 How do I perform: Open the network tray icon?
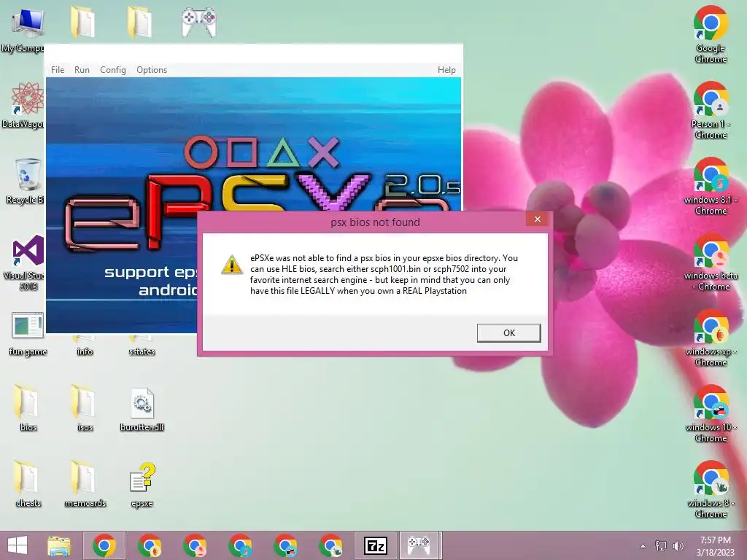pos(661,546)
